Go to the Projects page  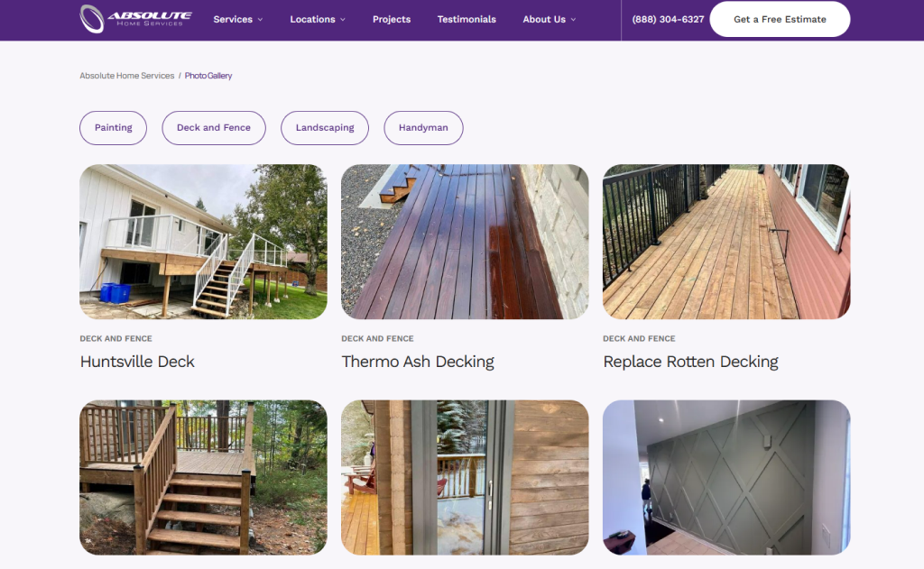(392, 20)
